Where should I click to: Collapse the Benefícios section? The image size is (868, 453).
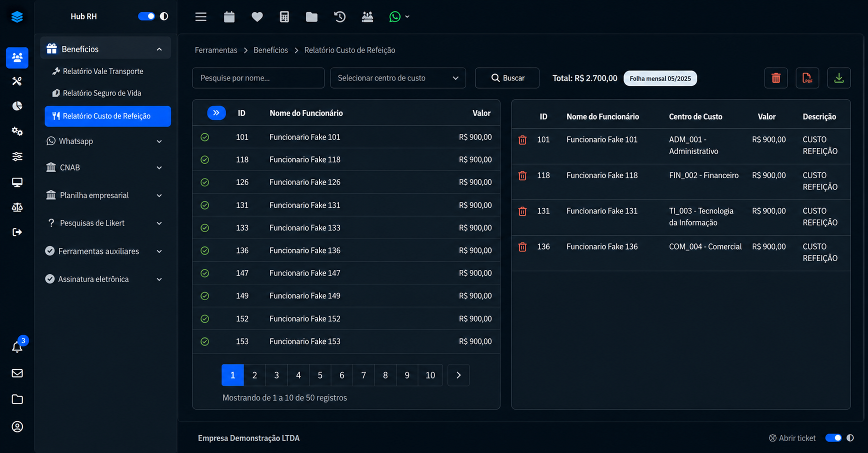pos(105,49)
